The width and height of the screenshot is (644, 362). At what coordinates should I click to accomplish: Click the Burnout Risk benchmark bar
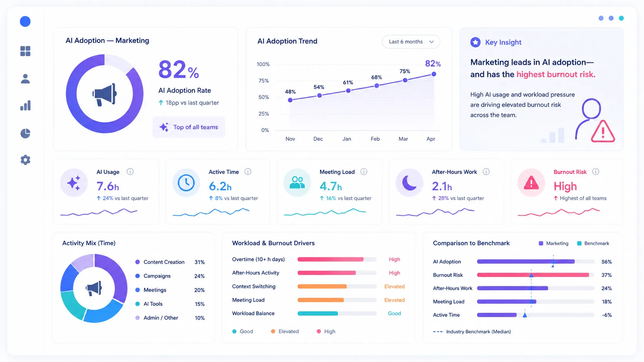pos(535,275)
